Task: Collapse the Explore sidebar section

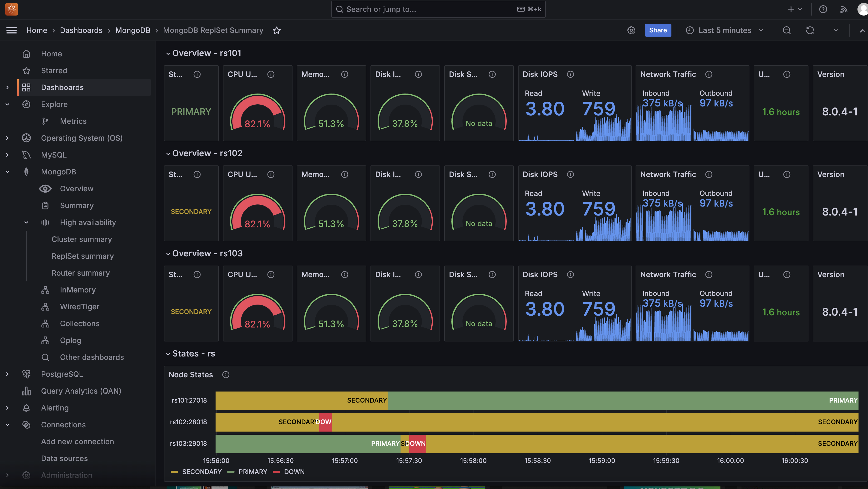Action: pos(7,104)
